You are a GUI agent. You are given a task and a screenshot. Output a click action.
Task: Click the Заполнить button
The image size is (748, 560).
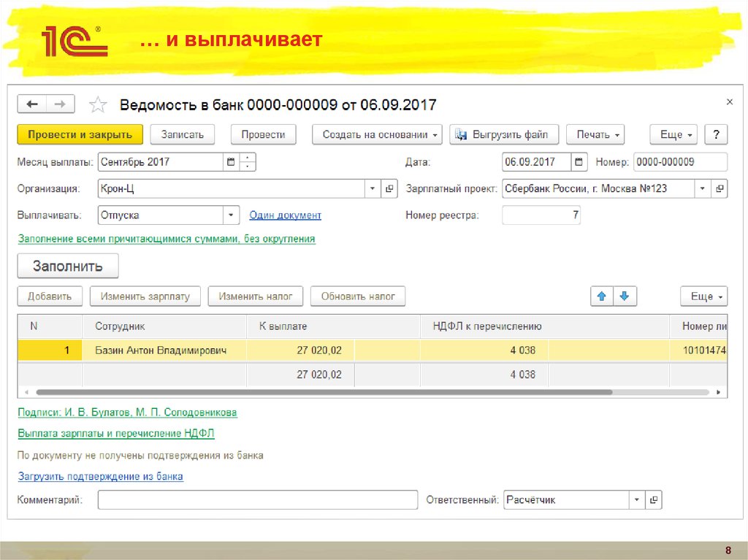(67, 266)
